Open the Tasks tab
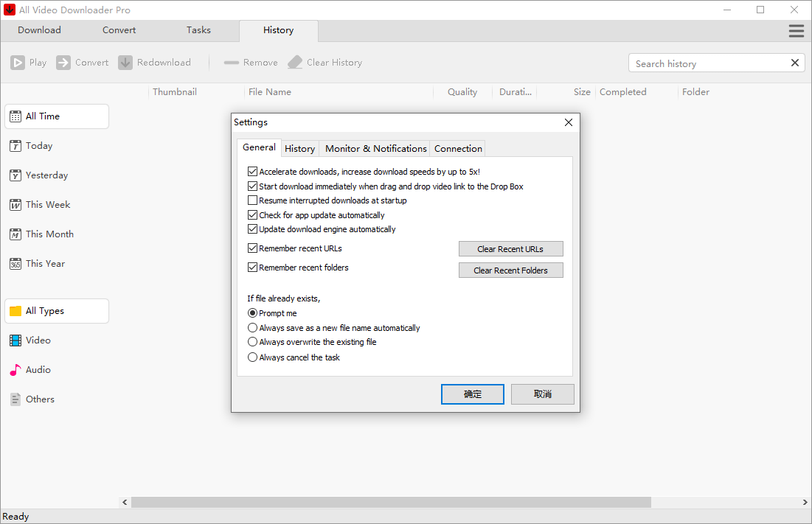The width and height of the screenshot is (812, 524). pyautogui.click(x=198, y=30)
